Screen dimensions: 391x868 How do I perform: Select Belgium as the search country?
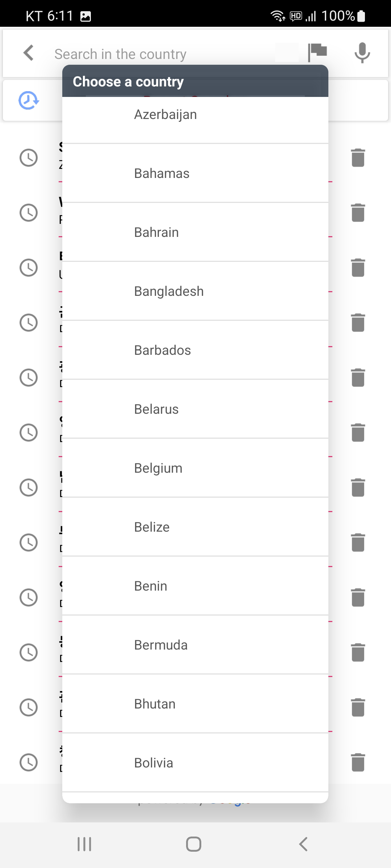(x=195, y=468)
